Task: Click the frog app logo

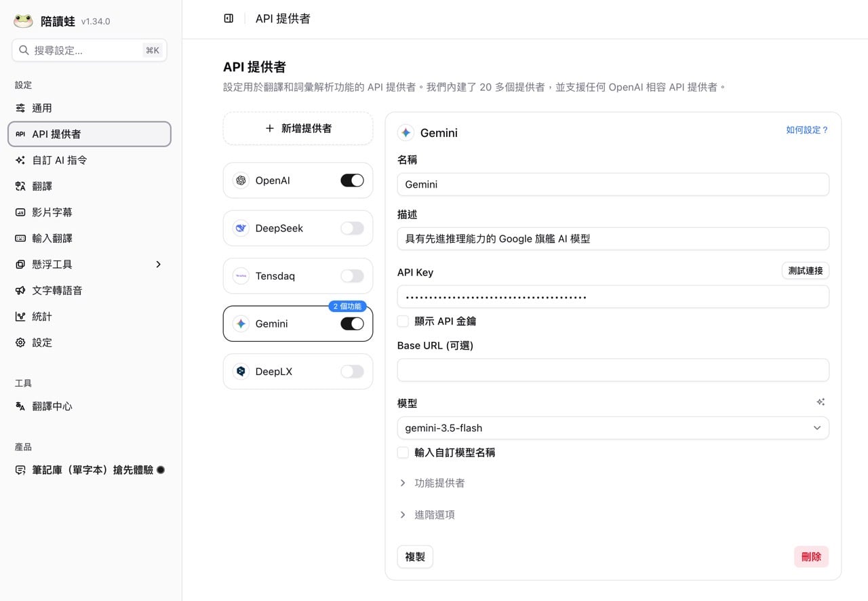Action: tap(23, 21)
